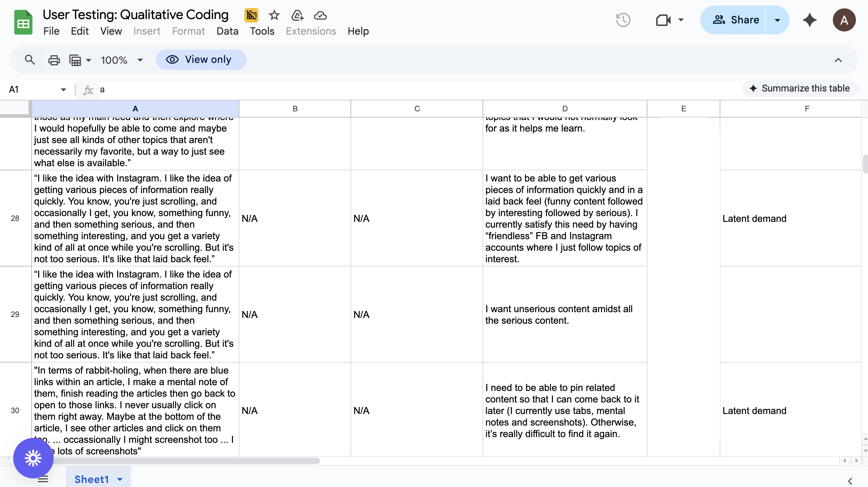
Task: Click the Add to Drive icon
Action: 297,15
